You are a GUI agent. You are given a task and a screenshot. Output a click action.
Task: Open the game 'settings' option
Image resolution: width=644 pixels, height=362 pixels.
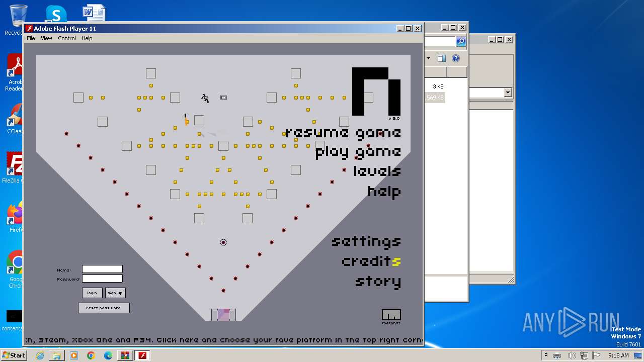tap(366, 241)
